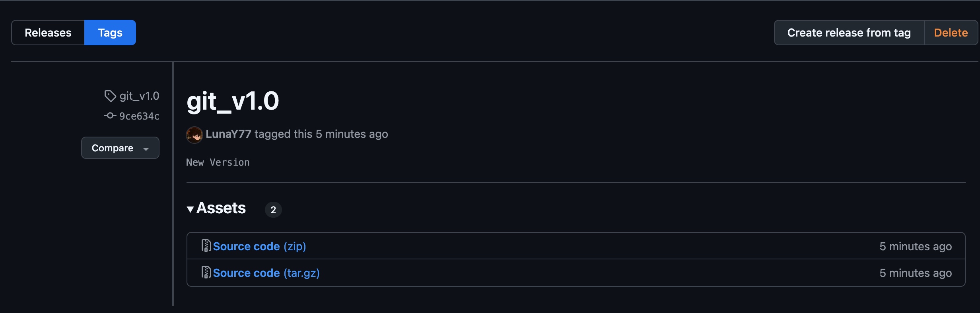This screenshot has width=980, height=313.
Task: Select the Tags tab
Action: pos(110,33)
